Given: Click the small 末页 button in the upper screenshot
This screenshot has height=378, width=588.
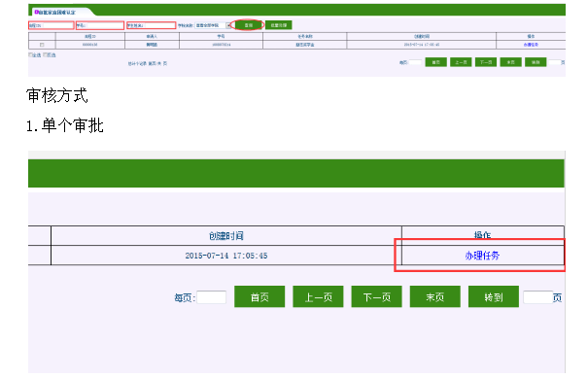Looking at the screenshot, I should coord(510,62).
